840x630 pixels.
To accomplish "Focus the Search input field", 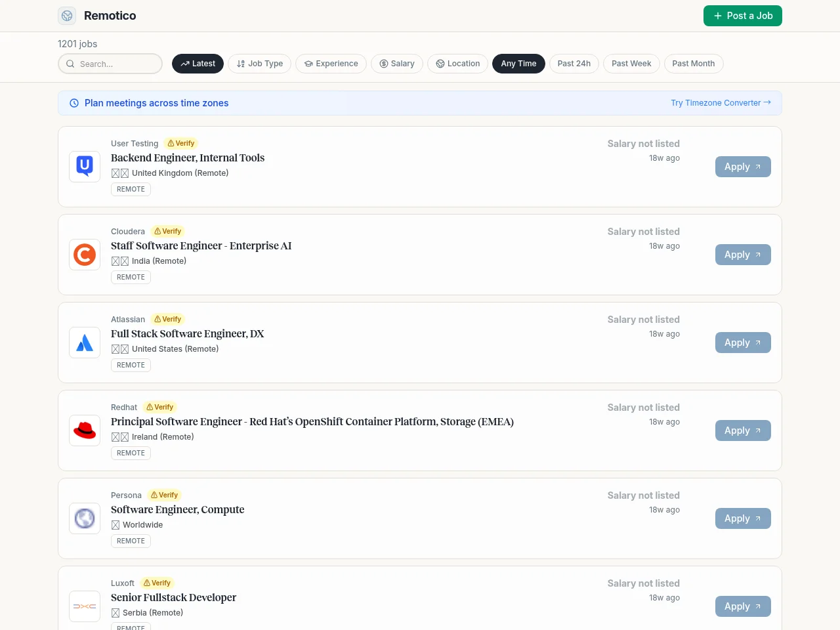I will [110, 64].
